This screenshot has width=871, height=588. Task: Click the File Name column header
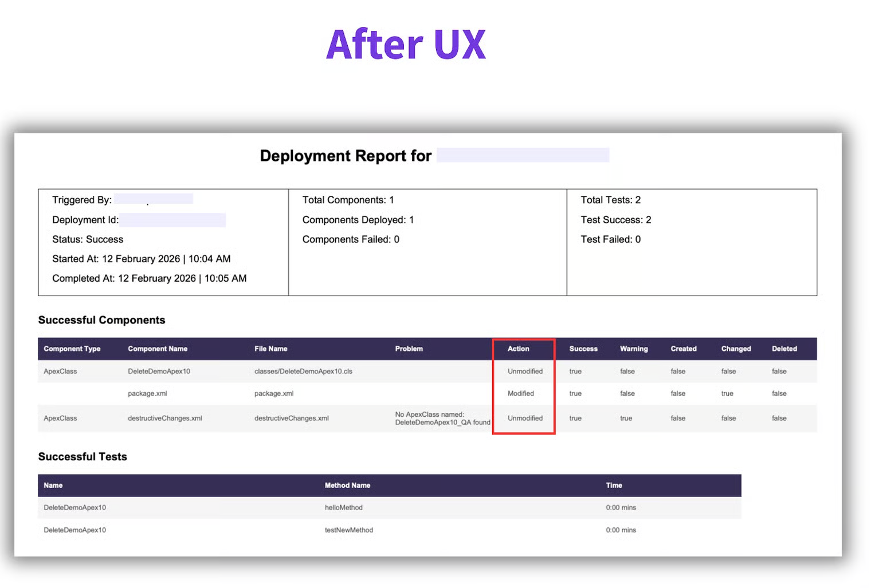tap(271, 349)
